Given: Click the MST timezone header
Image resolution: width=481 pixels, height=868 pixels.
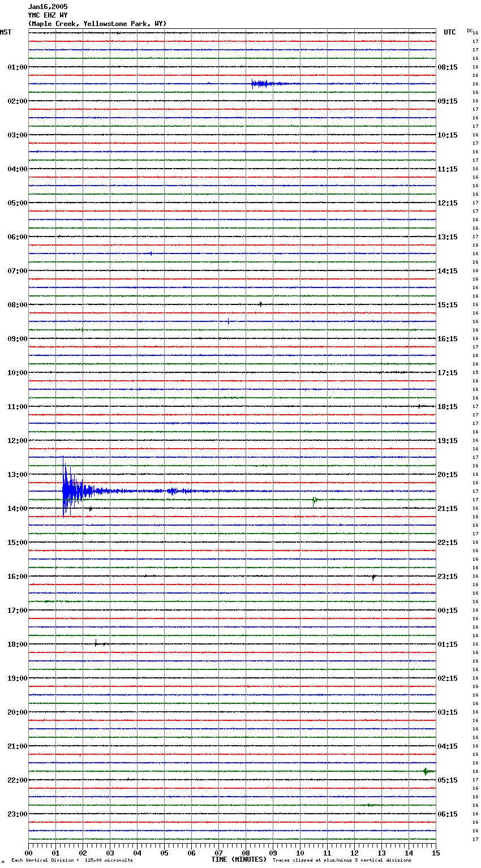Looking at the screenshot, I should tap(6, 32).
